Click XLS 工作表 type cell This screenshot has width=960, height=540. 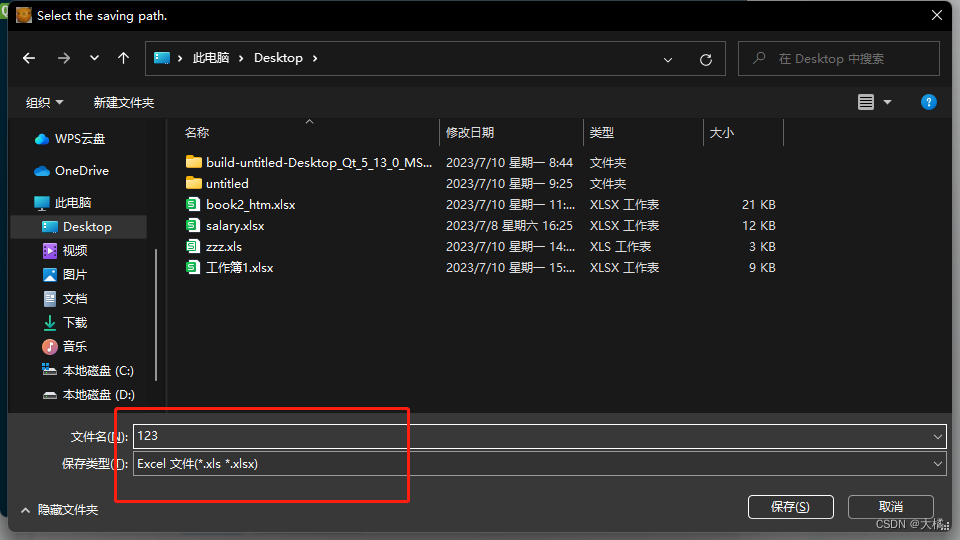pos(620,247)
